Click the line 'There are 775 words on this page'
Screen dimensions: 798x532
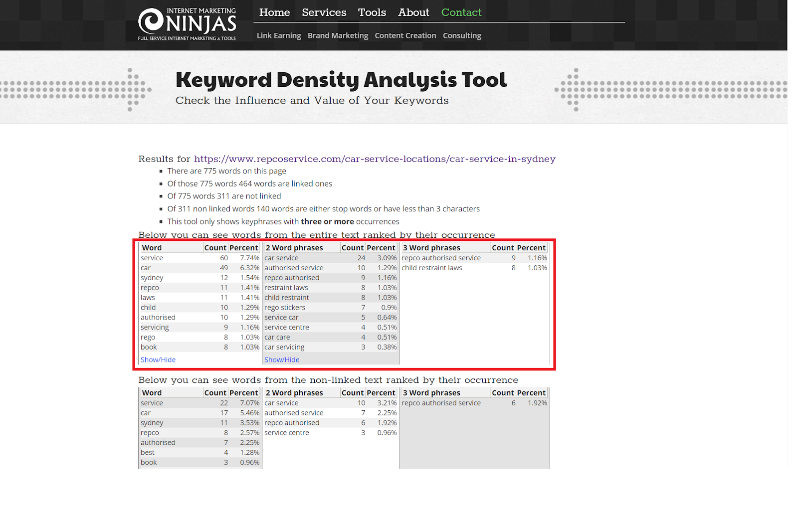click(226, 171)
